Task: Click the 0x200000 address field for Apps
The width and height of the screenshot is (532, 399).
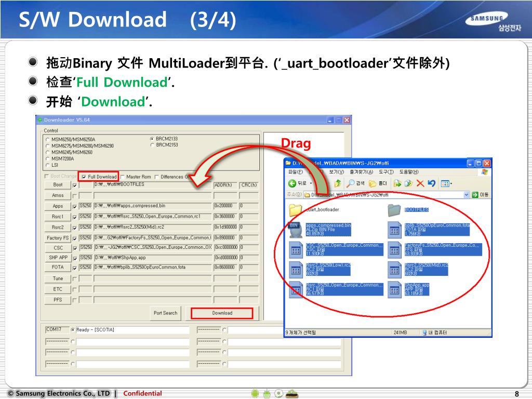Action: tap(225, 206)
